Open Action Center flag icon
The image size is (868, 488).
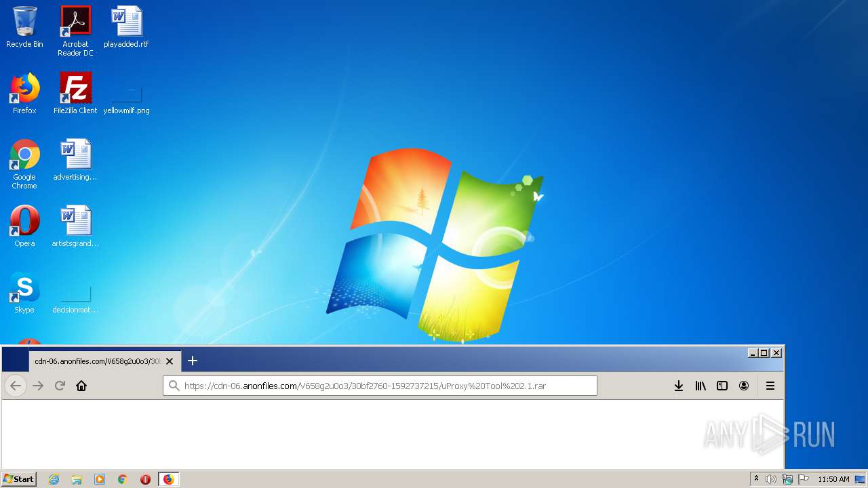coord(804,479)
